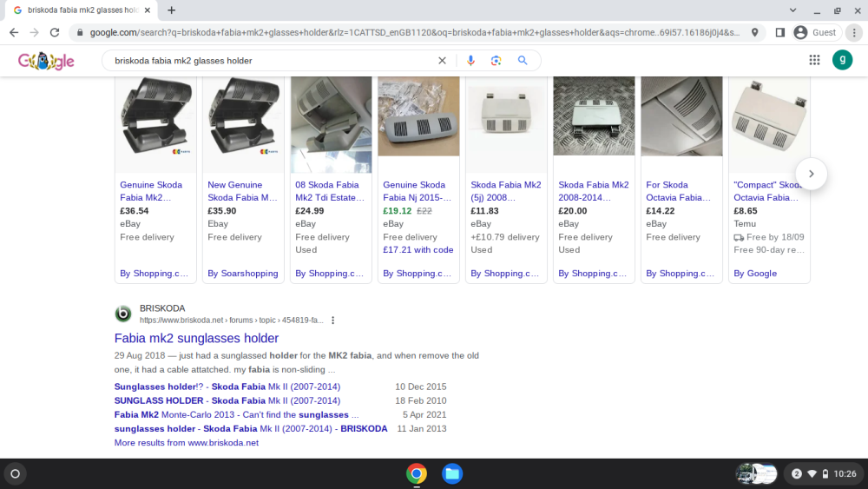This screenshot has width=868, height=489.
Task: Click the search query input field
Action: pyautogui.click(x=271, y=60)
